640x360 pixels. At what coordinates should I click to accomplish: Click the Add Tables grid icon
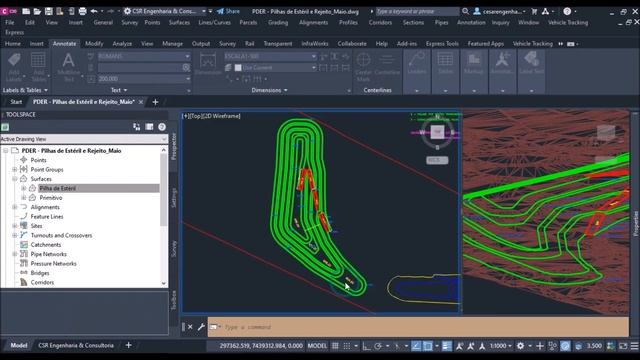[38, 60]
